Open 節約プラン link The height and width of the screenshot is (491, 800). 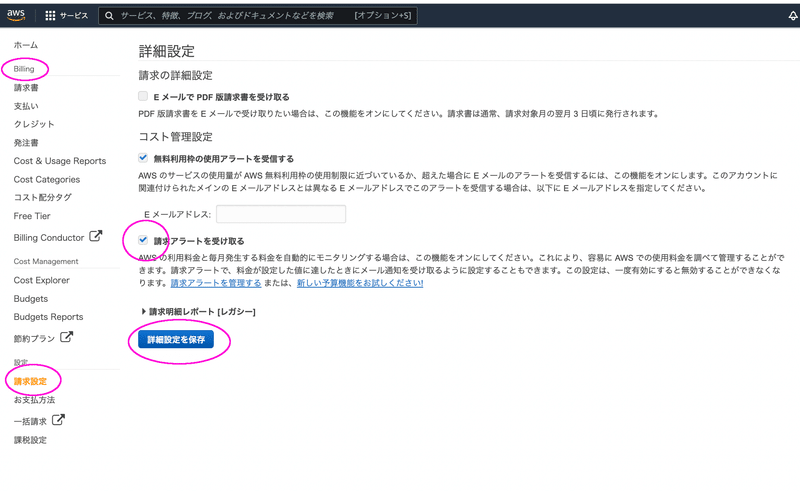point(34,339)
